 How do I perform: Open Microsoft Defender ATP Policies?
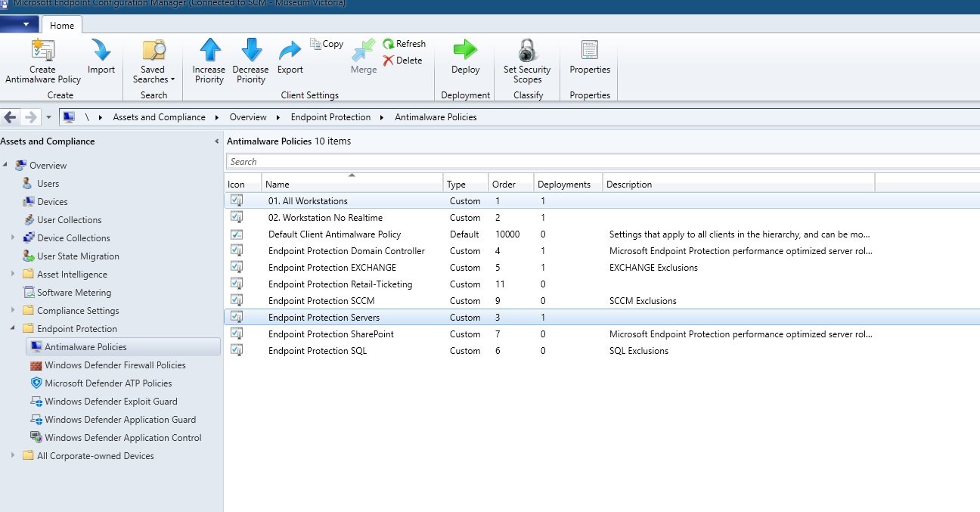point(108,383)
